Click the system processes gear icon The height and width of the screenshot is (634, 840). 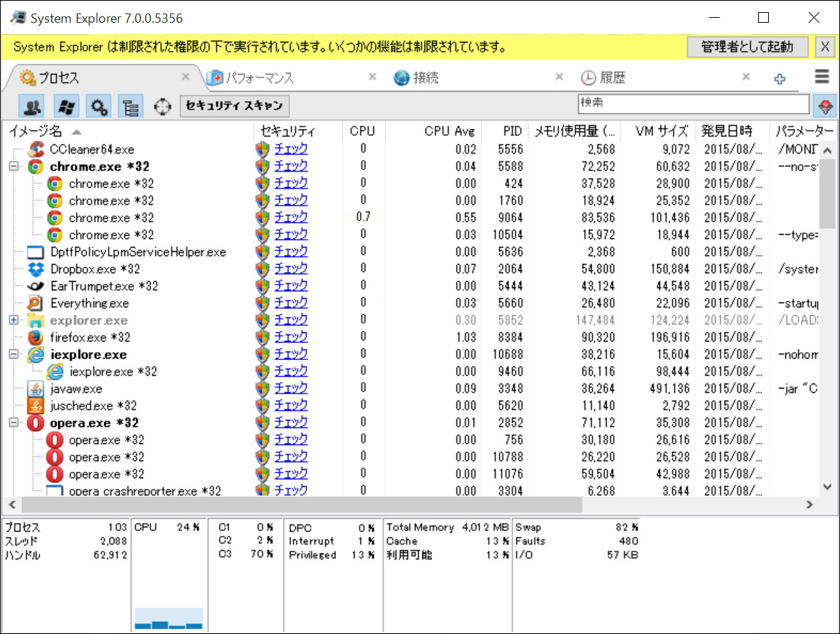pos(98,105)
